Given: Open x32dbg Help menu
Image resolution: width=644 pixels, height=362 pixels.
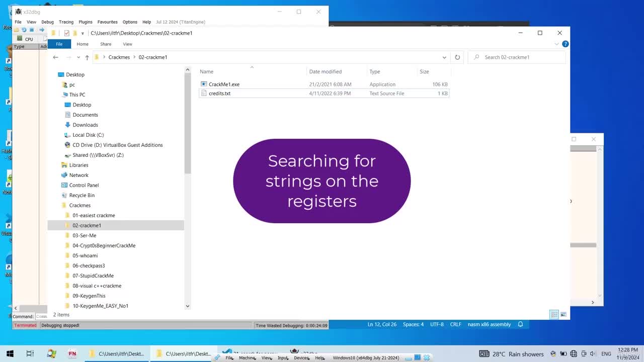Looking at the screenshot, I should (146, 22).
